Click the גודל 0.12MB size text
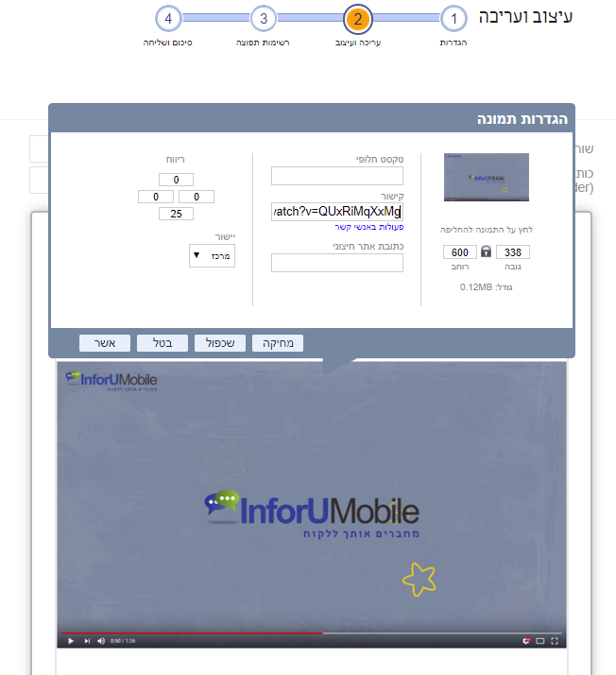Viewport: 616px width, 675px height. [486, 287]
